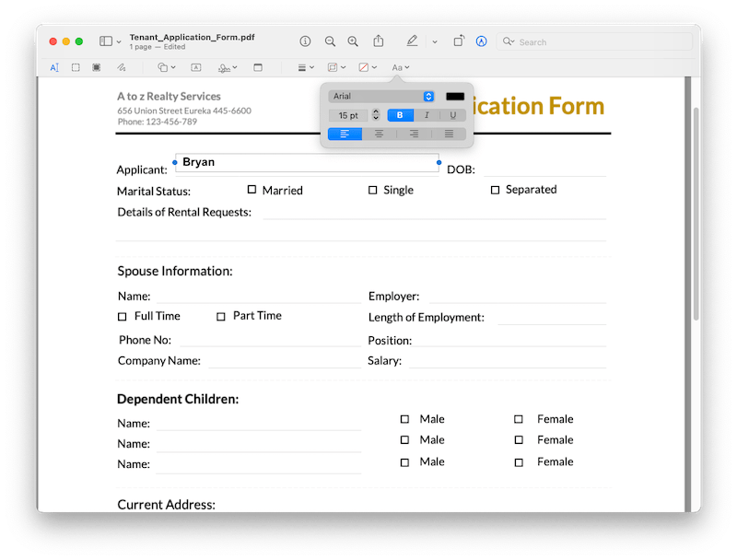737x560 pixels.
Task: Select the highlight pen tool
Action: (412, 41)
